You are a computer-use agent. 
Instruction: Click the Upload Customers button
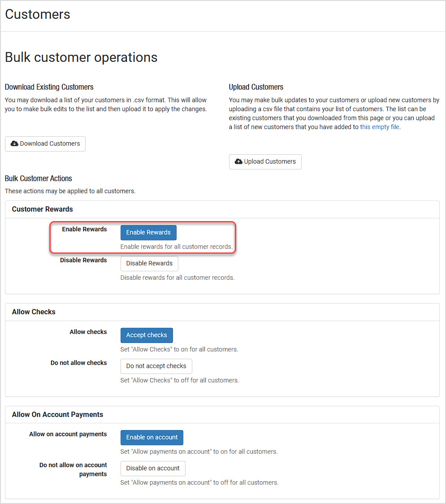[x=265, y=162]
